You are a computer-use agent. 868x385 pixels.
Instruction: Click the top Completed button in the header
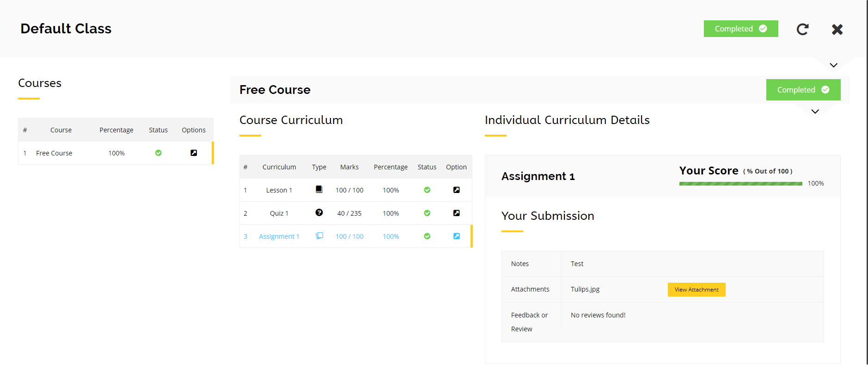tap(740, 29)
